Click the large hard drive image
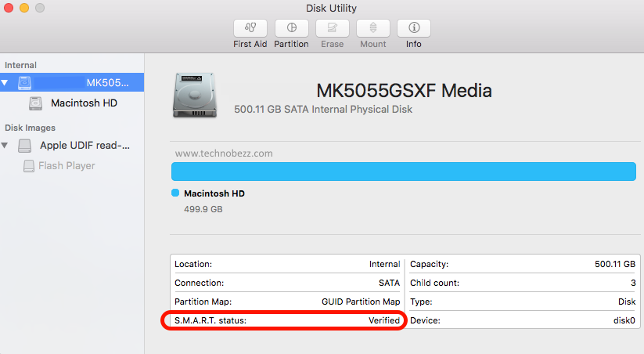This screenshot has height=354, width=644. tap(195, 96)
